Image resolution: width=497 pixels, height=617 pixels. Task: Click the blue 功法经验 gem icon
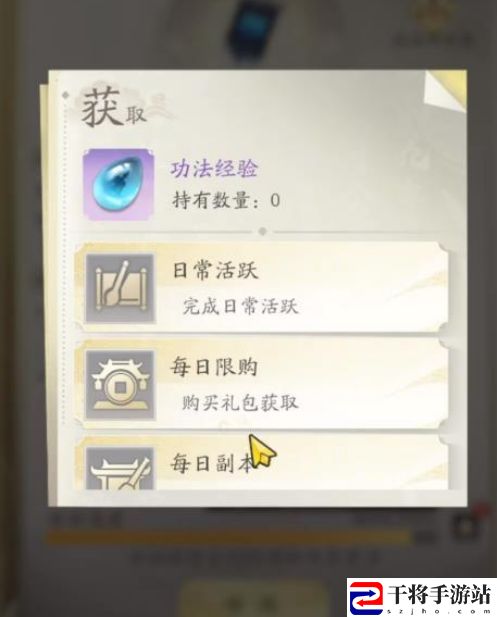click(x=118, y=184)
